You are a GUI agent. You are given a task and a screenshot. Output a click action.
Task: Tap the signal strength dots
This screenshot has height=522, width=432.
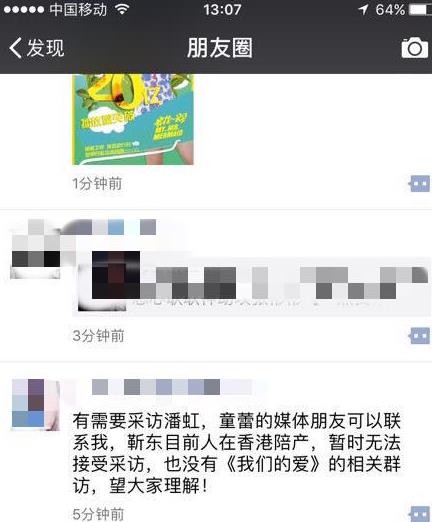[x=24, y=9]
